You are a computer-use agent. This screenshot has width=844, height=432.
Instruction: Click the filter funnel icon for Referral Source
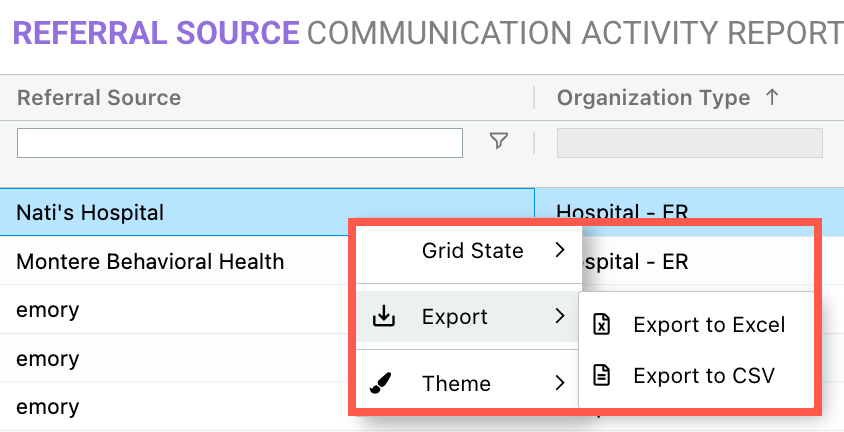pyautogui.click(x=499, y=142)
